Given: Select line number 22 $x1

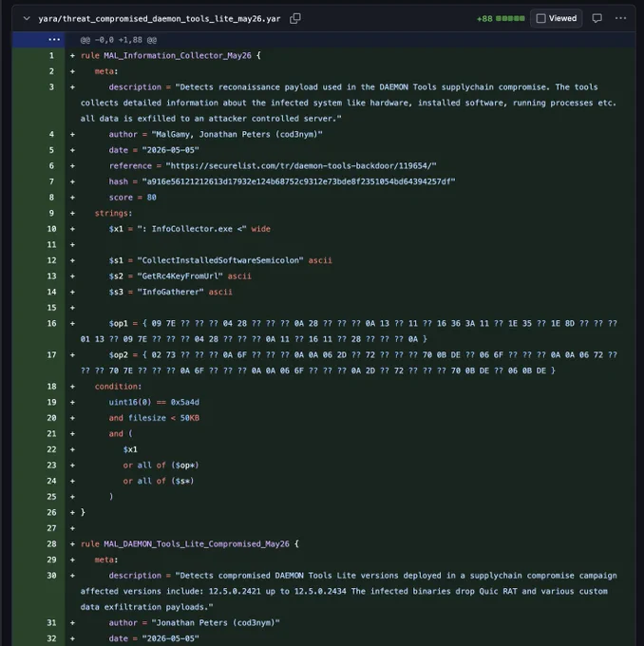Looking at the screenshot, I should pos(51,449).
